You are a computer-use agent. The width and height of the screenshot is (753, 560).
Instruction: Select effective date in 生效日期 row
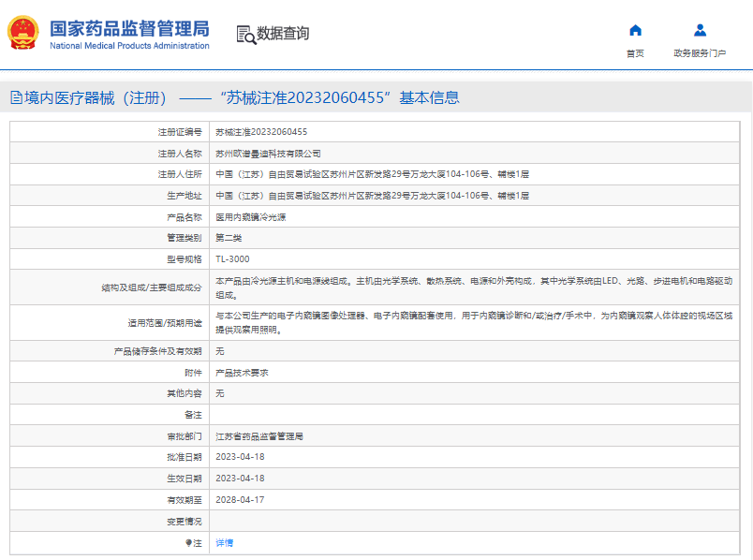pyautogui.click(x=240, y=479)
